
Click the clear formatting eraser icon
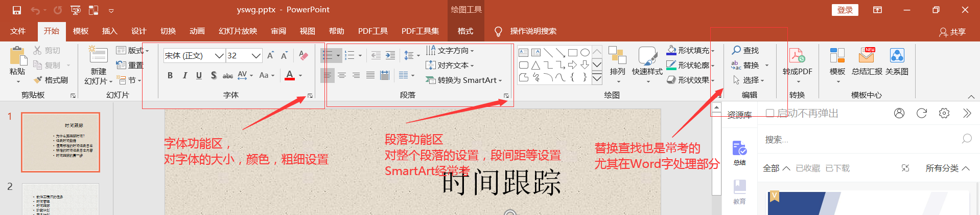304,55
